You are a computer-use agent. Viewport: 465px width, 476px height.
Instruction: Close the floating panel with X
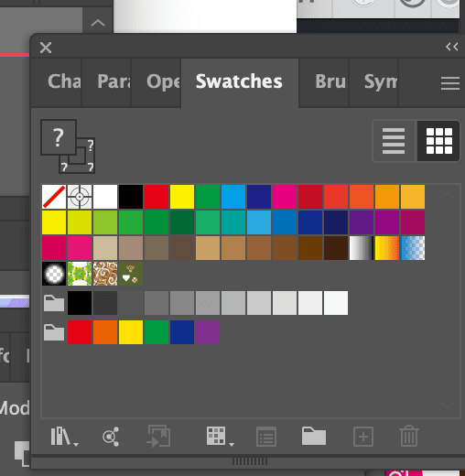point(46,48)
